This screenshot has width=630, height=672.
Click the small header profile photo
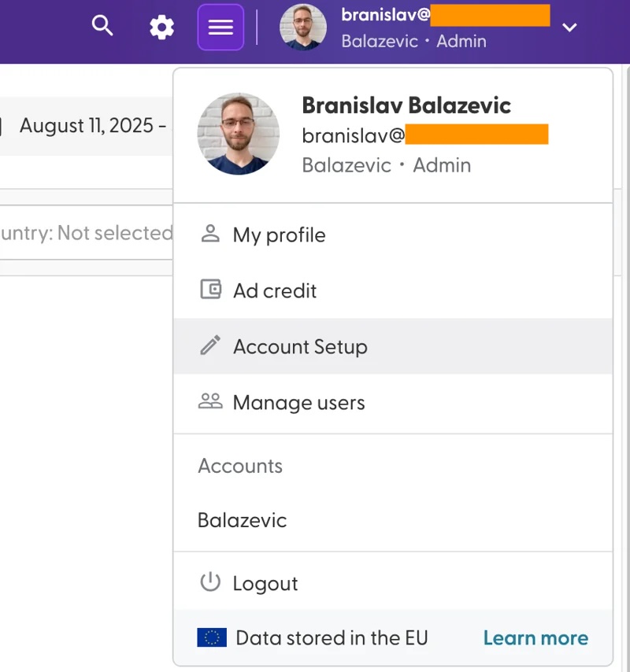pos(303,28)
